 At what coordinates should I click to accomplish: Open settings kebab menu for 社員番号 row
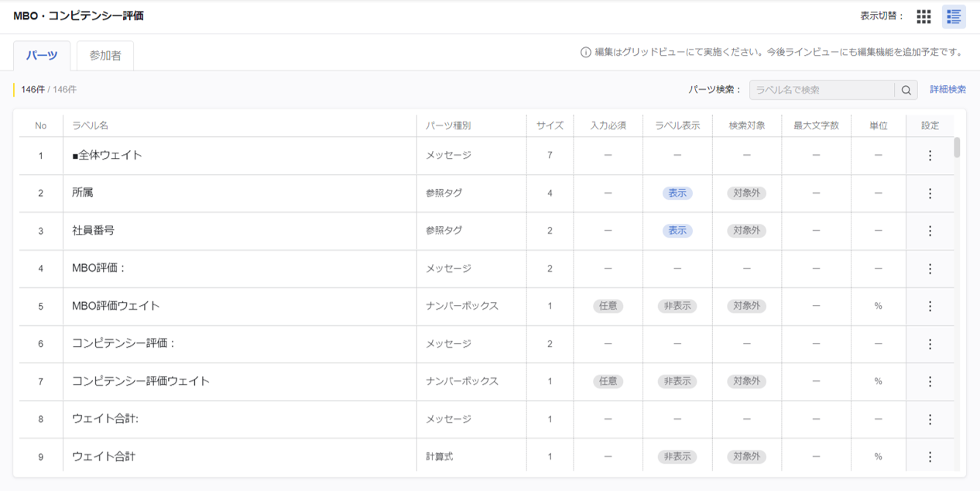click(x=929, y=230)
